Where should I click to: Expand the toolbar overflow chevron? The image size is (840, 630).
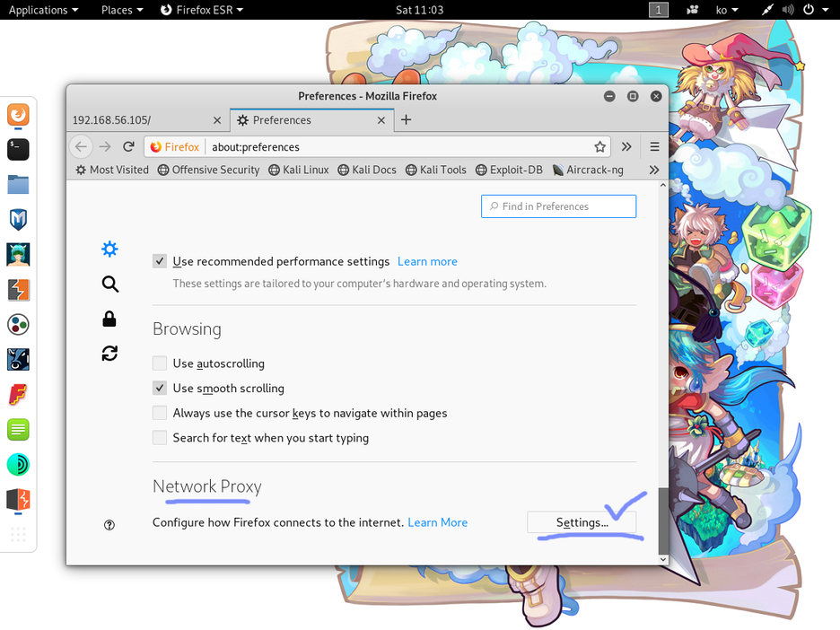pos(626,147)
